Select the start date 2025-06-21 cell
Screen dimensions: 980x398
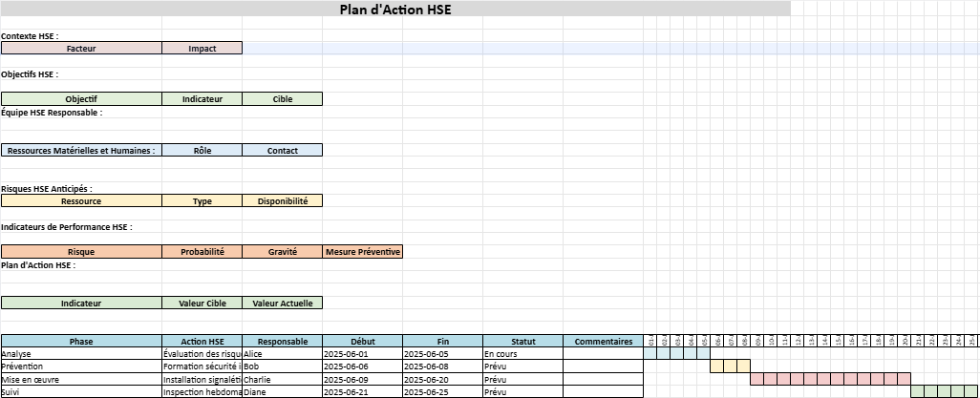[362, 391]
